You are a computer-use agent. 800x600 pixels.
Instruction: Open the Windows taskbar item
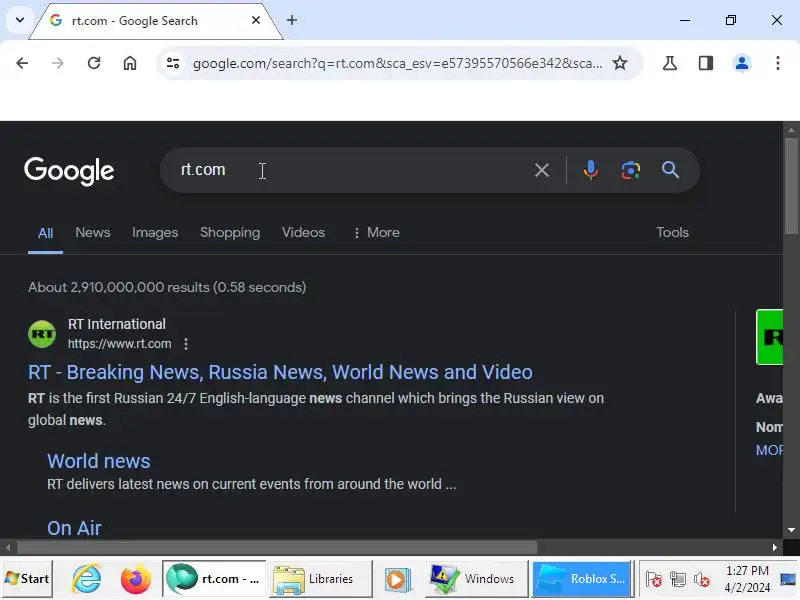click(477, 579)
